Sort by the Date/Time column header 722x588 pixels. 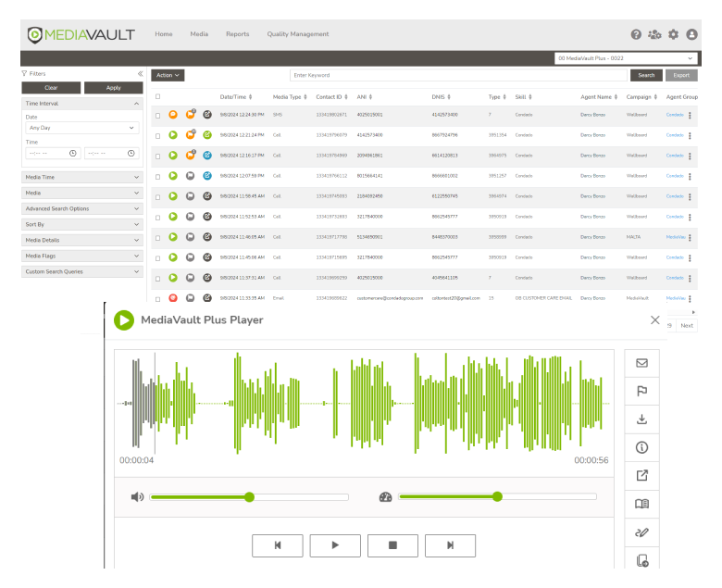pos(236,97)
